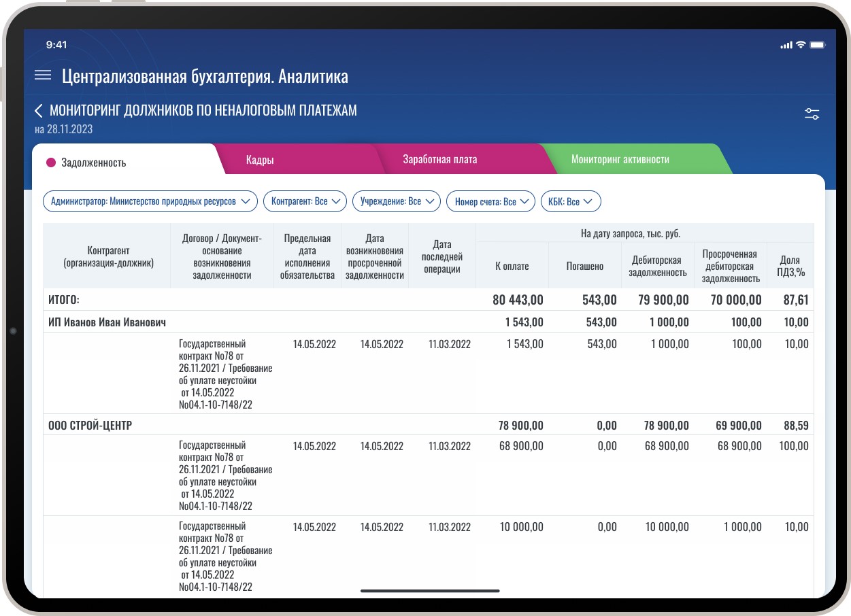Expand the Администратор filter dropdown

pos(150,202)
